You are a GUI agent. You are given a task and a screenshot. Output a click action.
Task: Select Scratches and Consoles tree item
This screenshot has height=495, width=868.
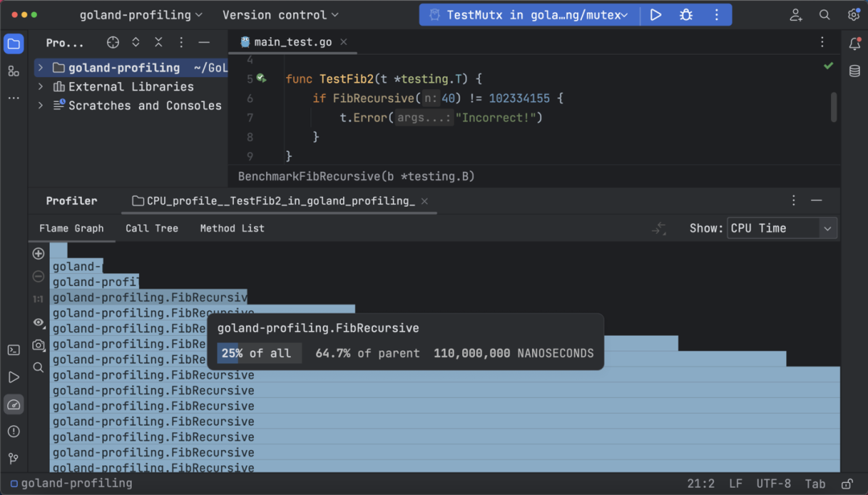click(x=145, y=105)
